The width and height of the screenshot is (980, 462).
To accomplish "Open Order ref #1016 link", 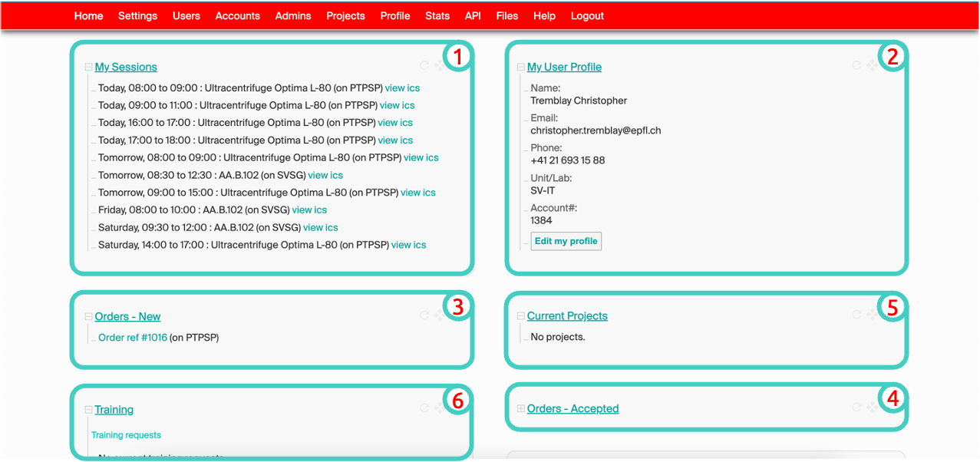I will 132,337.
